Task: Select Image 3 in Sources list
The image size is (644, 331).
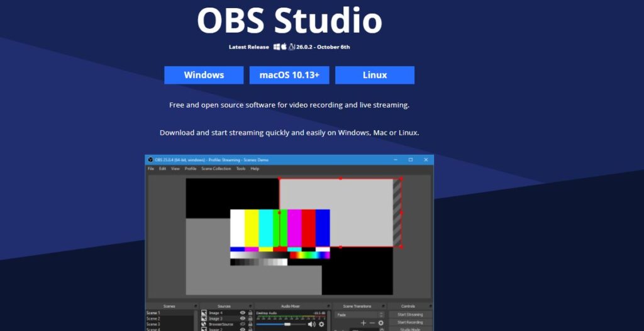Action: [215, 318]
